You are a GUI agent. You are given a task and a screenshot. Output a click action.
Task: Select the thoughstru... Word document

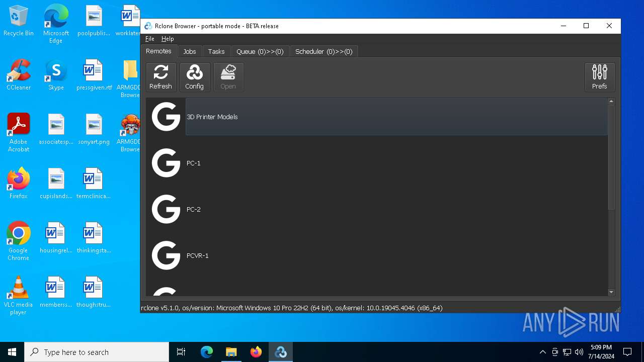[x=94, y=292]
